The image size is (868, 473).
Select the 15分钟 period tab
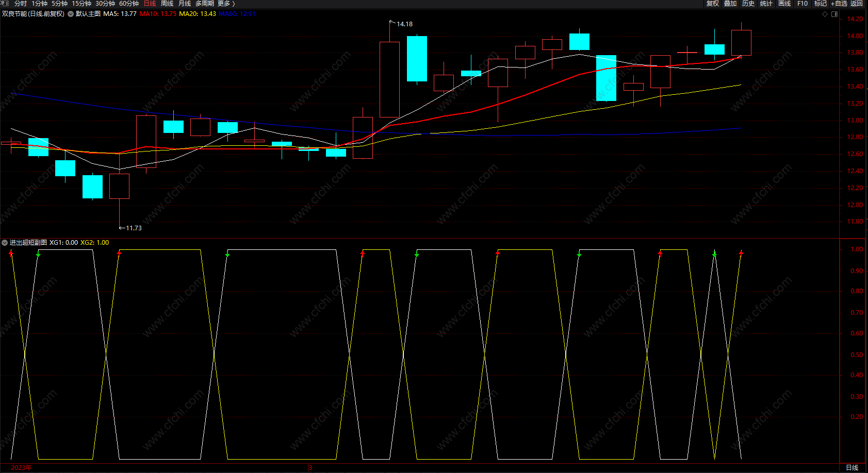(81, 4)
